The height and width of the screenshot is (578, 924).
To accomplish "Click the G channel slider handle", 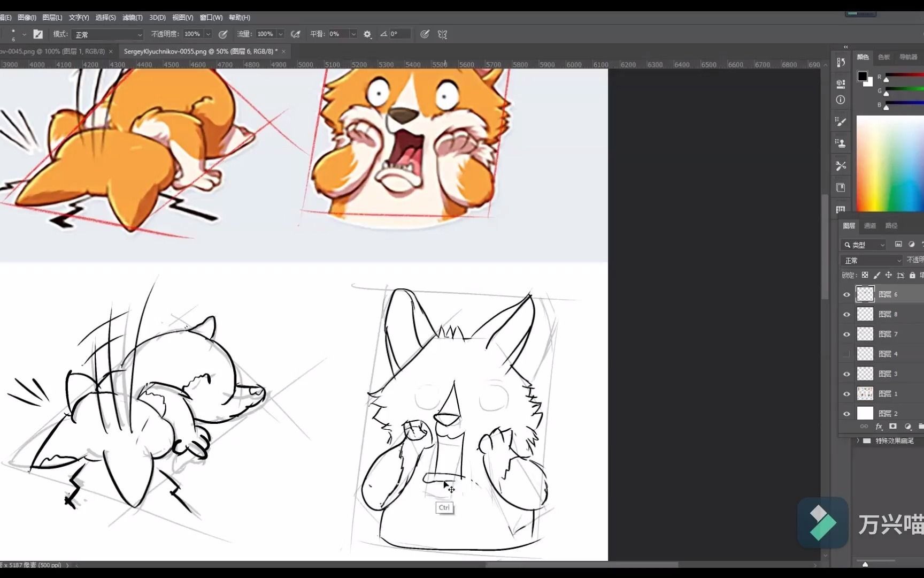I will click(886, 94).
